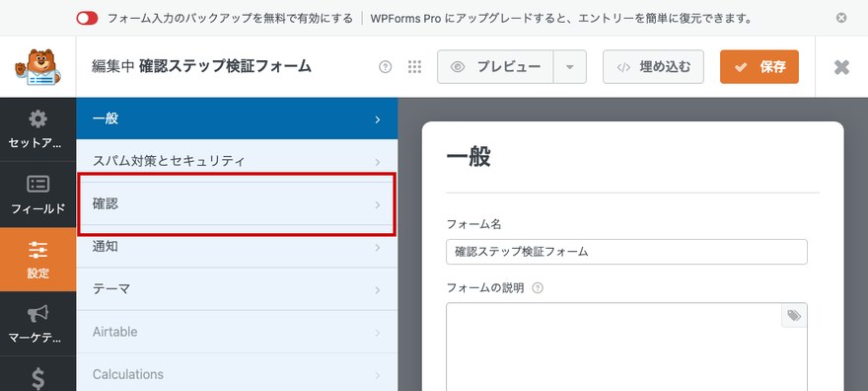The image size is (868, 391).
Task: Click the プレビュー button
Action: pyautogui.click(x=495, y=67)
